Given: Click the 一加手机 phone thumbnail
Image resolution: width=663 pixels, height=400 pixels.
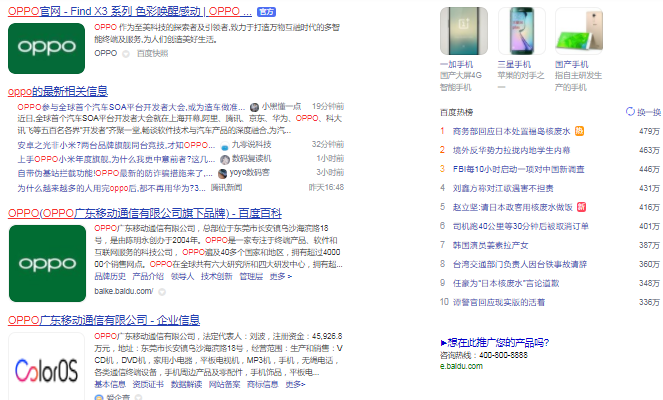Looking at the screenshot, I should (464, 31).
